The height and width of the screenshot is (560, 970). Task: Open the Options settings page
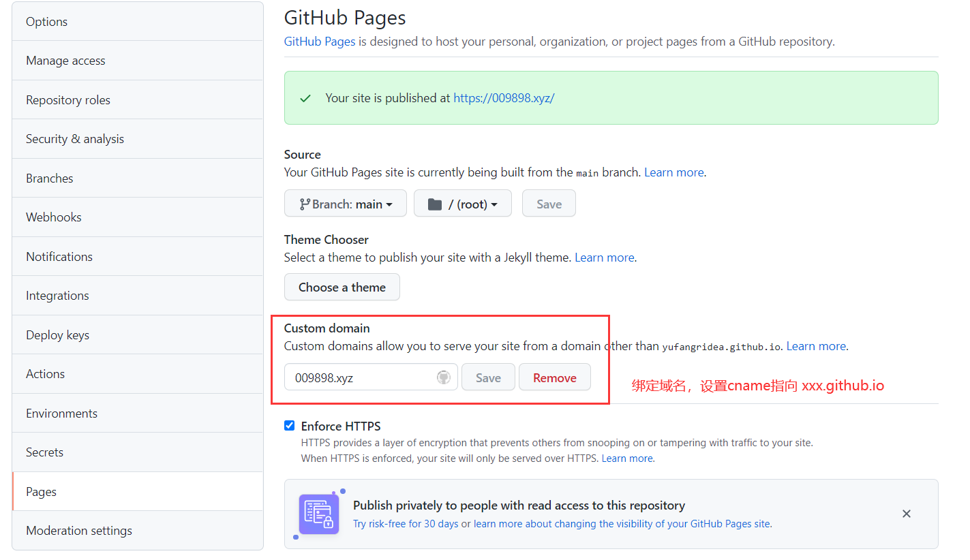[138, 22]
